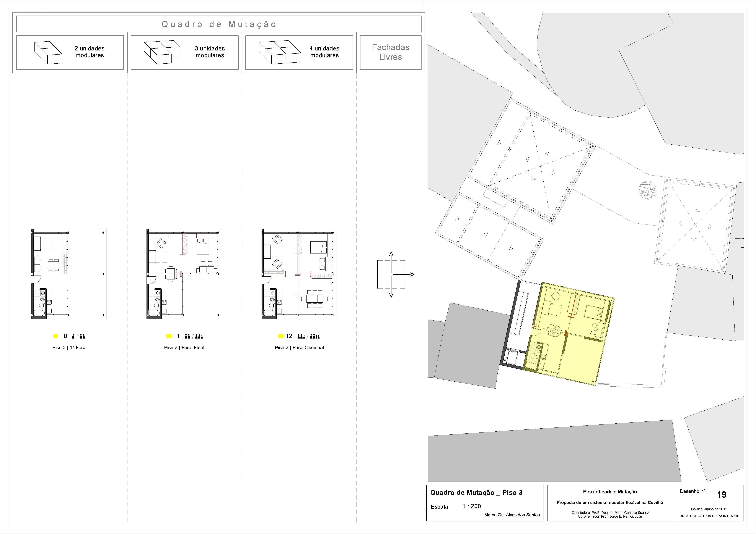The height and width of the screenshot is (534, 756).
Task: Click the T0 occupancy people icons
Action: 78,336
